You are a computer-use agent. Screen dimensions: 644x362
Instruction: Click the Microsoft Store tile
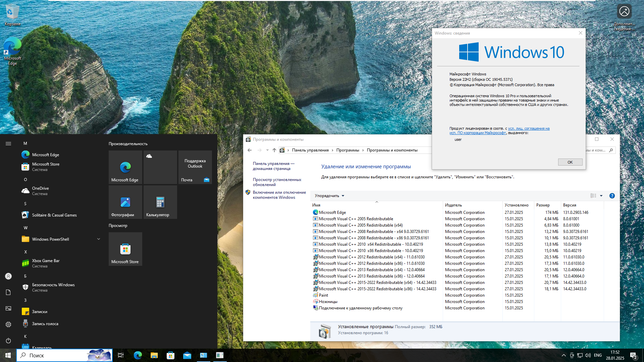coord(125,249)
